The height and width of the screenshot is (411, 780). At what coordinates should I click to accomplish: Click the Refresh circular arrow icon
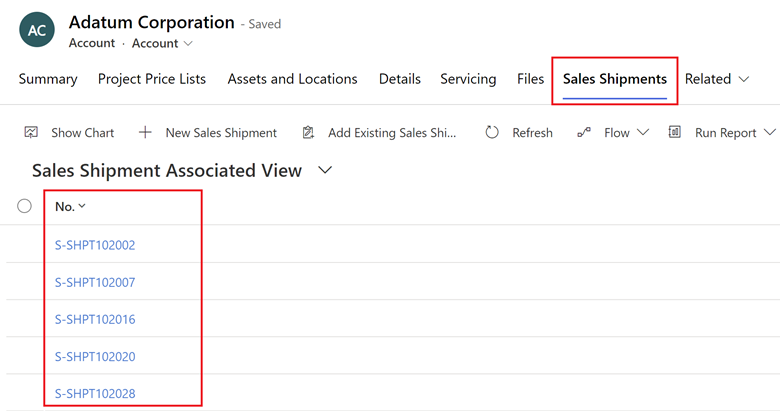coord(491,132)
